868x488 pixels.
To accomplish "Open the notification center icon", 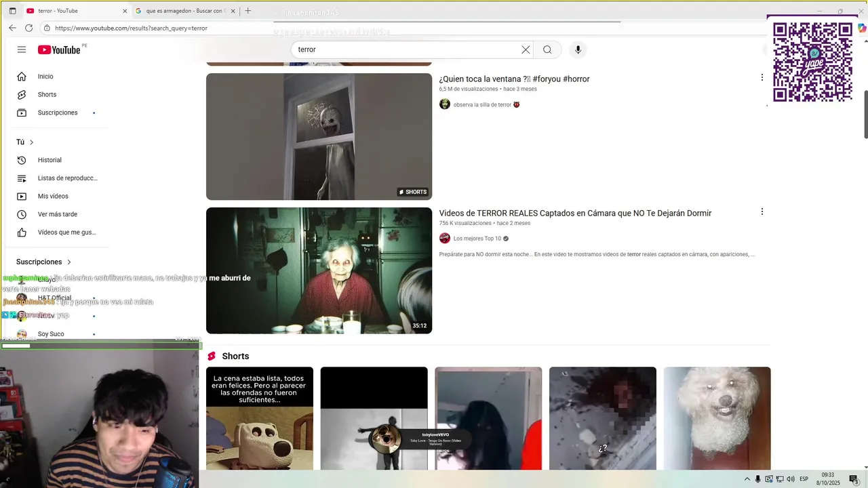I will click(853, 479).
